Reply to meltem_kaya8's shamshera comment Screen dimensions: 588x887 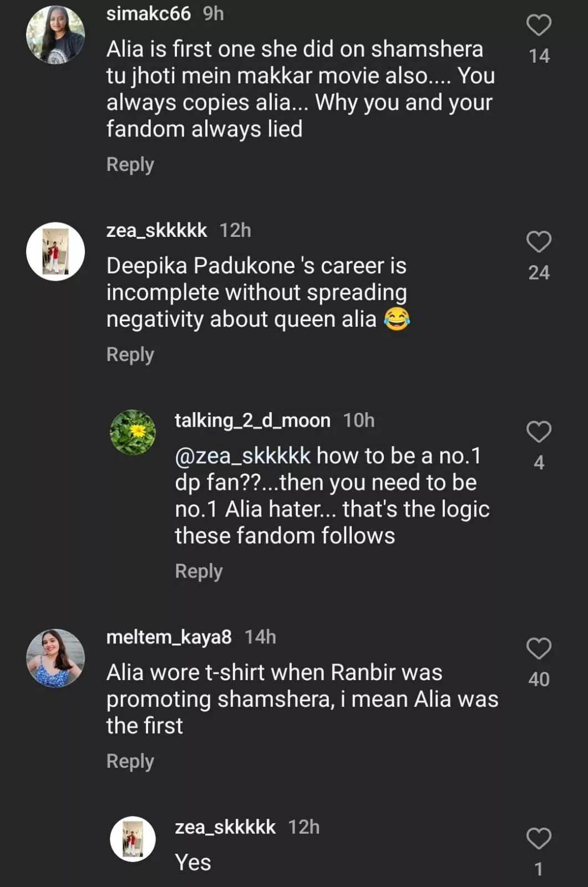click(130, 762)
